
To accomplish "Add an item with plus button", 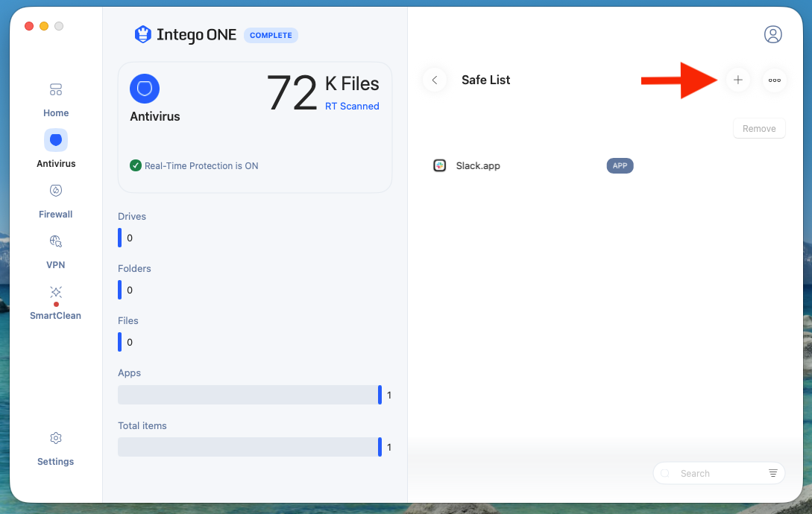I will coord(738,80).
